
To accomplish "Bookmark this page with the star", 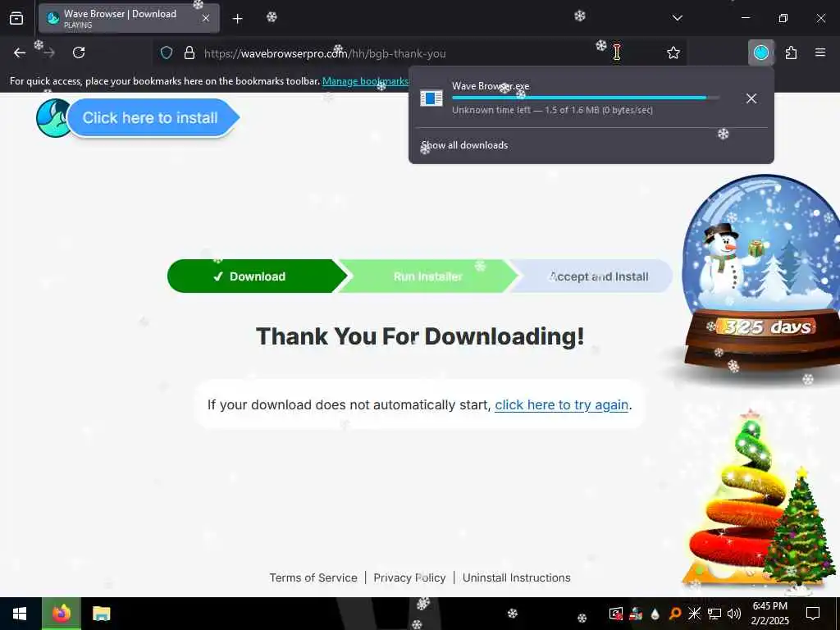I will pyautogui.click(x=673, y=52).
